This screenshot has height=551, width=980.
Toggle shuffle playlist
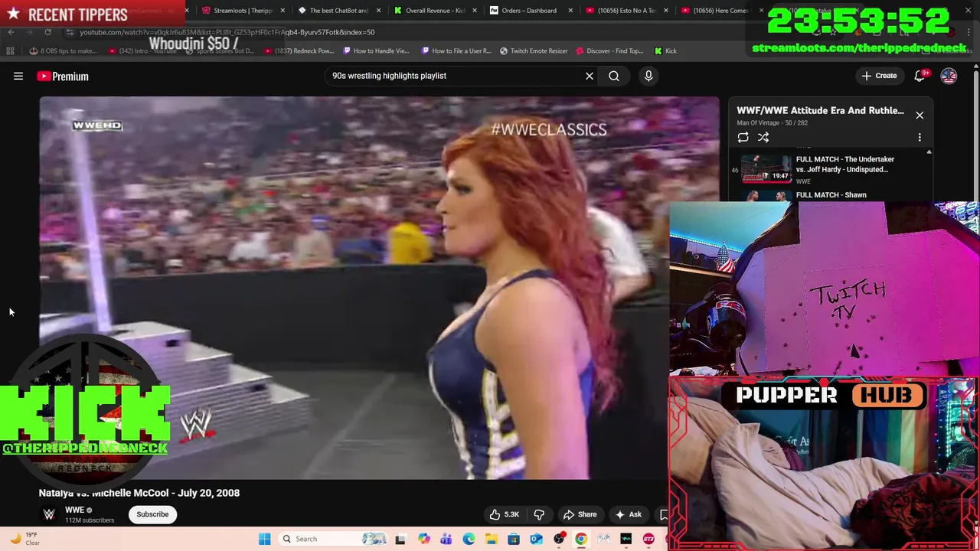click(763, 138)
